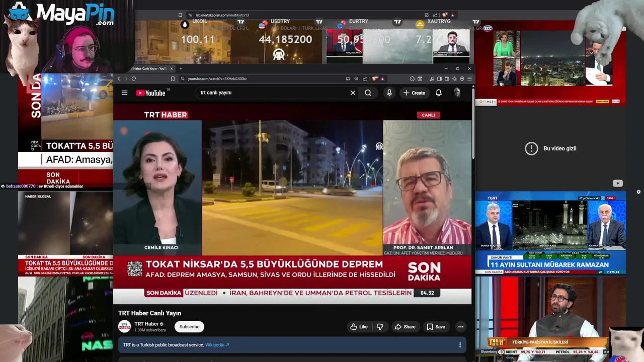Click the NTV Tokat'ta 5,5 stream tile
Image resolution: width=644 pixels, height=362 pixels.
(x=65, y=131)
